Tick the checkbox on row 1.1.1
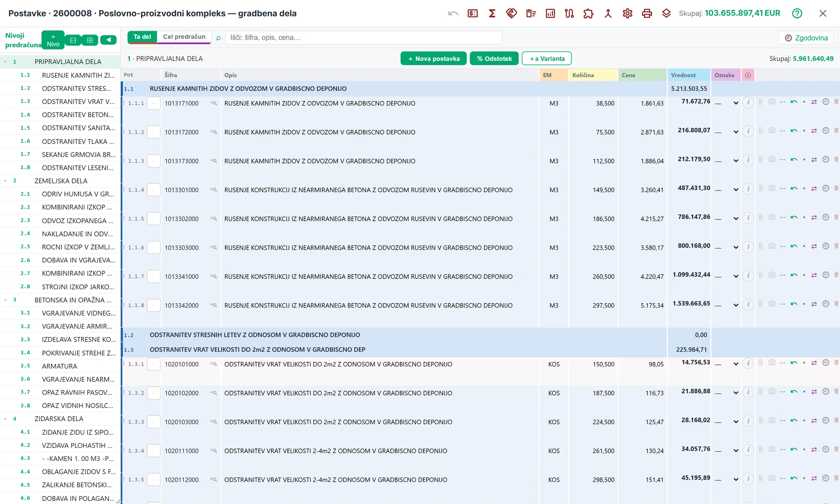The image size is (840, 504). point(154,103)
